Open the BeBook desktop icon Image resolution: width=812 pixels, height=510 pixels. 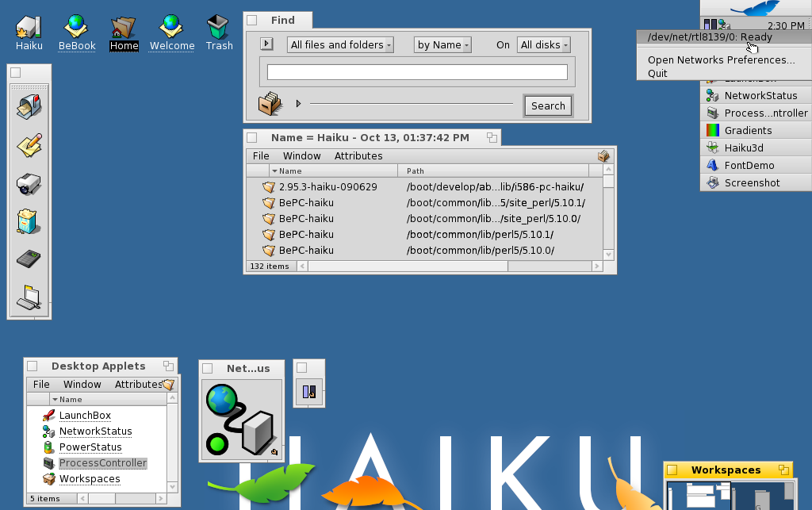(x=76, y=25)
